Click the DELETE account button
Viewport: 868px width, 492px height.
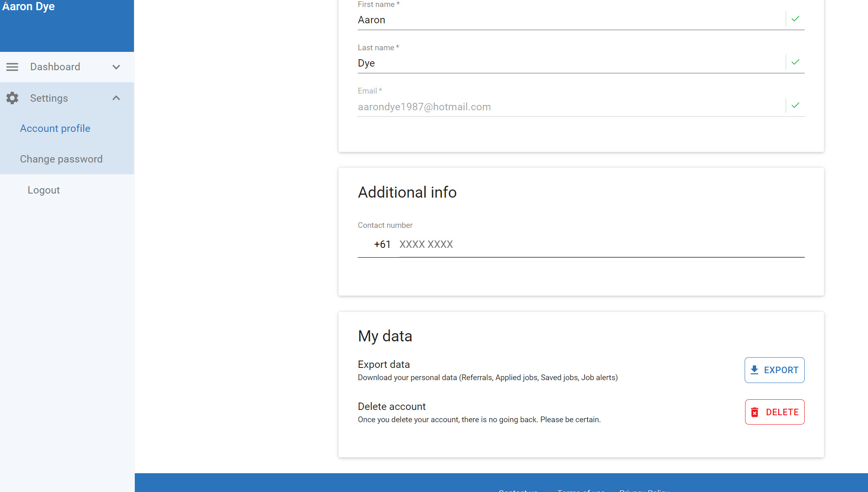[774, 412]
